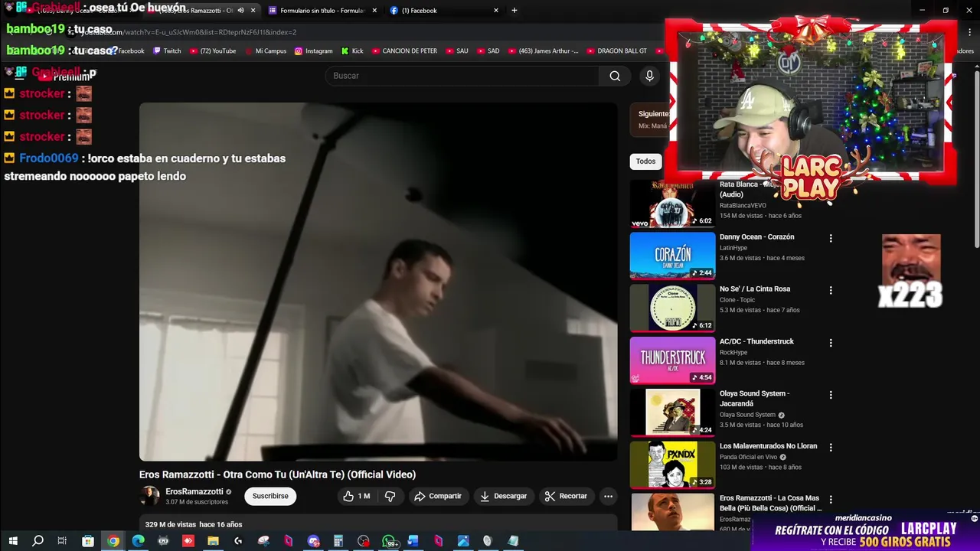Play the PXNDX Los Malaventurados thumbnail

coord(672,465)
